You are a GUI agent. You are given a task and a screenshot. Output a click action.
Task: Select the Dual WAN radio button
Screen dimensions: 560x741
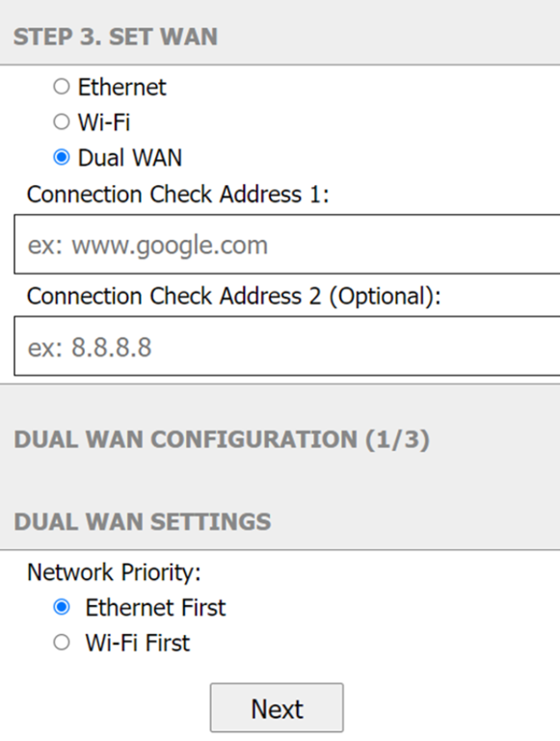tap(62, 157)
